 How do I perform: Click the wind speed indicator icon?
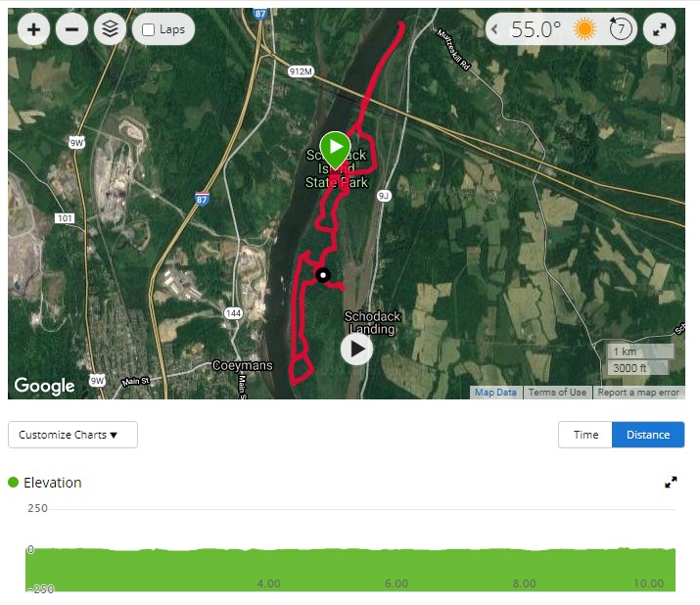(x=621, y=29)
